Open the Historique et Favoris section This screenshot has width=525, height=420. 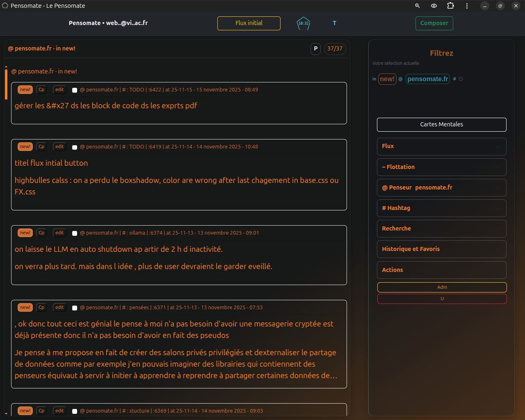coord(441,249)
